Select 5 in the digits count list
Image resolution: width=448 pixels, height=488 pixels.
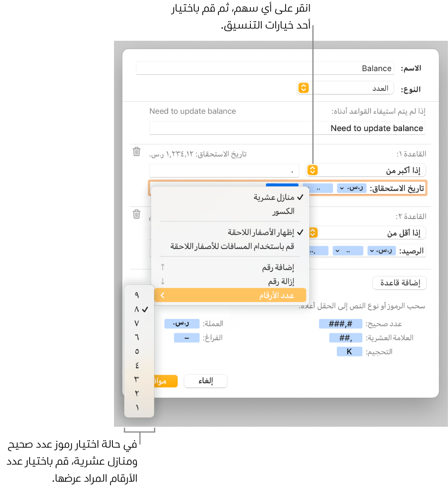pyautogui.click(x=137, y=351)
